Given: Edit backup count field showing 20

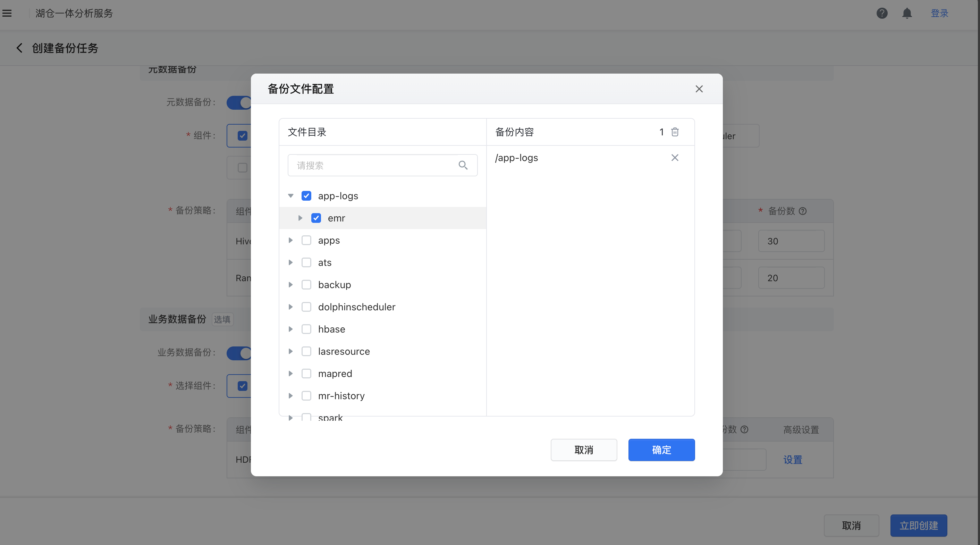Looking at the screenshot, I should (791, 278).
